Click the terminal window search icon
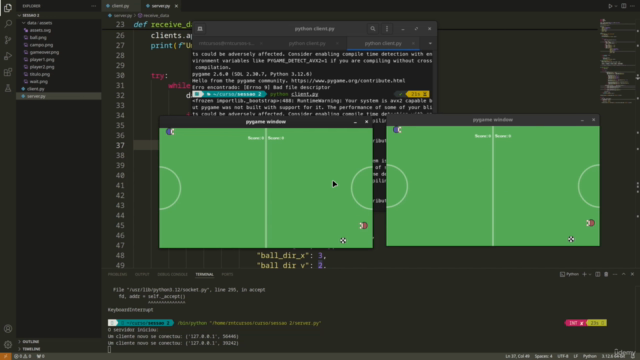The width and height of the screenshot is (640, 360). pos(372,29)
